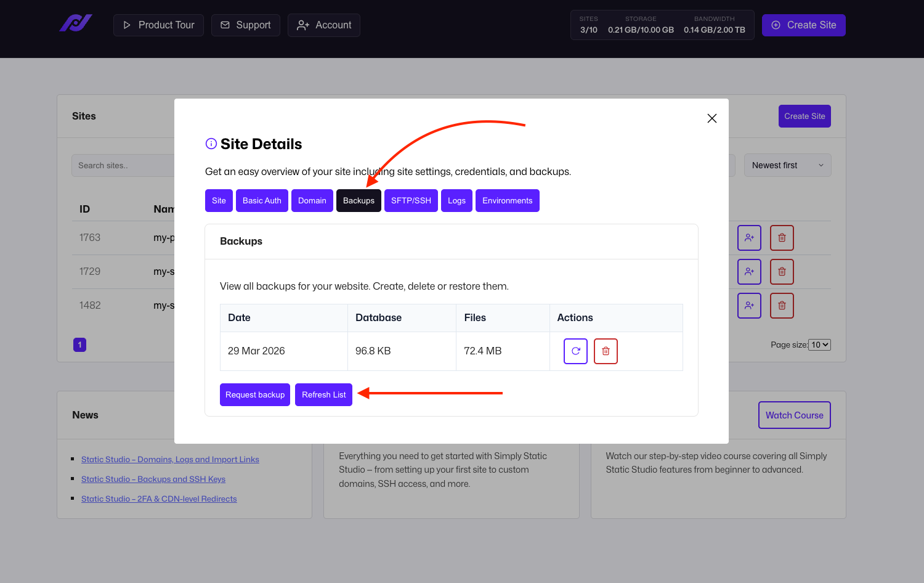924x583 pixels.
Task: Open Backups and SSH Keys article
Action: [153, 479]
